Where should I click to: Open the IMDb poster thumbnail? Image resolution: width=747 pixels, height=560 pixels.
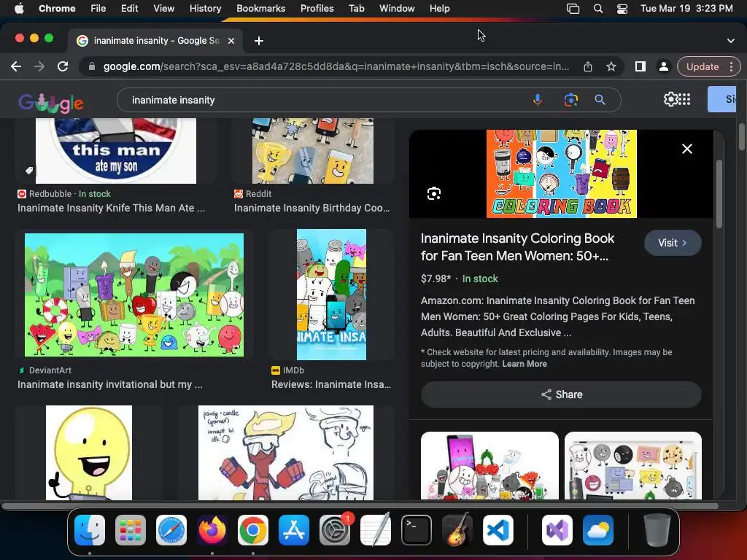[332, 295]
